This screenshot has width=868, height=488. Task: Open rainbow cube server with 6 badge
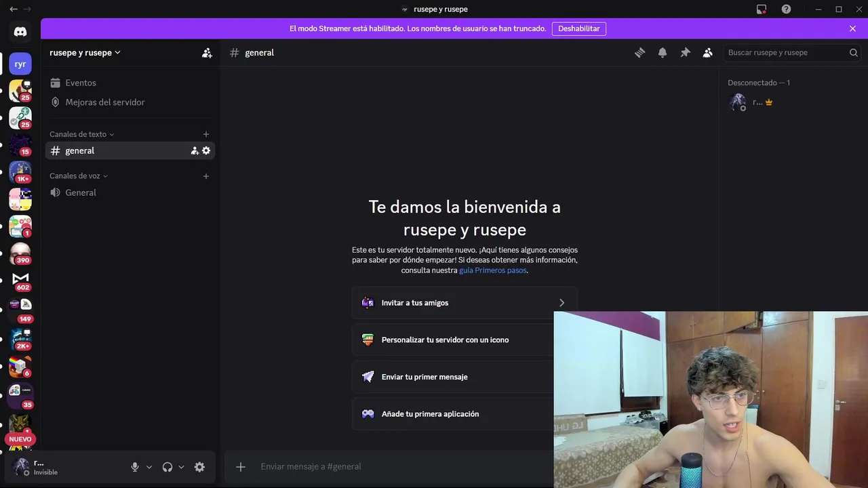click(20, 367)
